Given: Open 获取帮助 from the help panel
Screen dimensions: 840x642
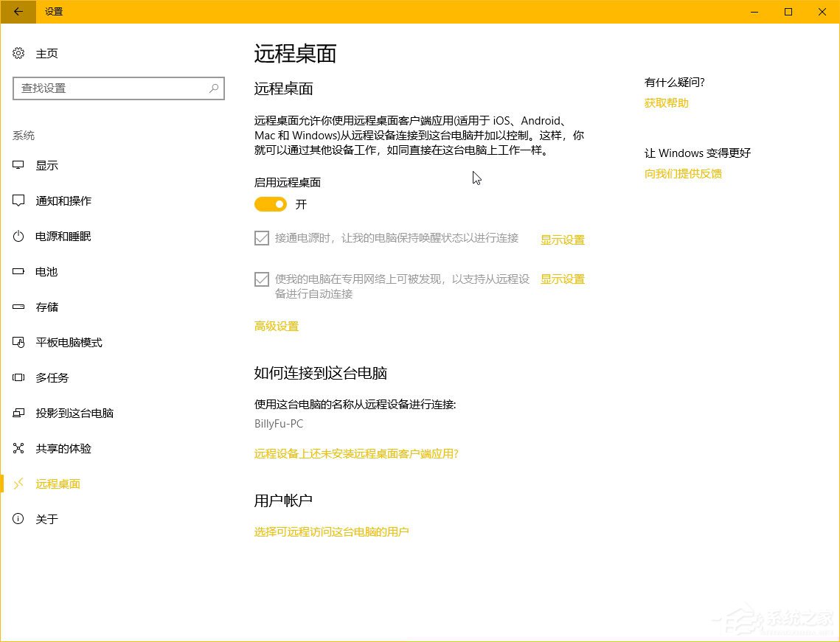Looking at the screenshot, I should coord(666,102).
